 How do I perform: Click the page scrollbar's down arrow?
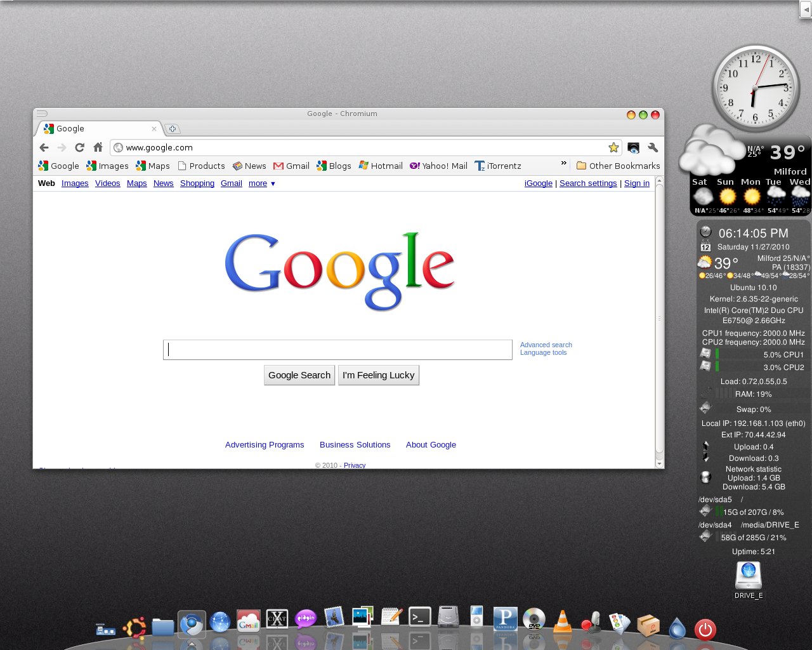point(660,464)
